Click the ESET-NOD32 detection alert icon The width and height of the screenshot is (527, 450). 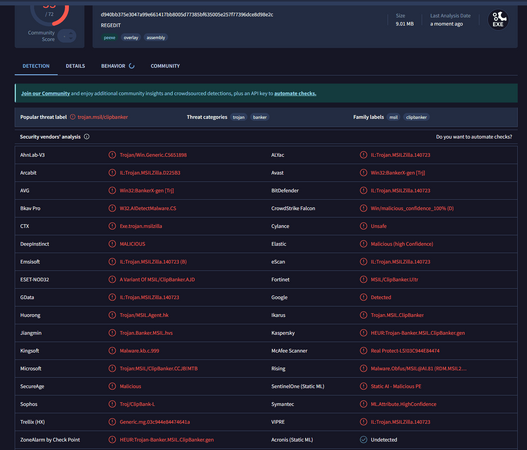click(x=112, y=280)
